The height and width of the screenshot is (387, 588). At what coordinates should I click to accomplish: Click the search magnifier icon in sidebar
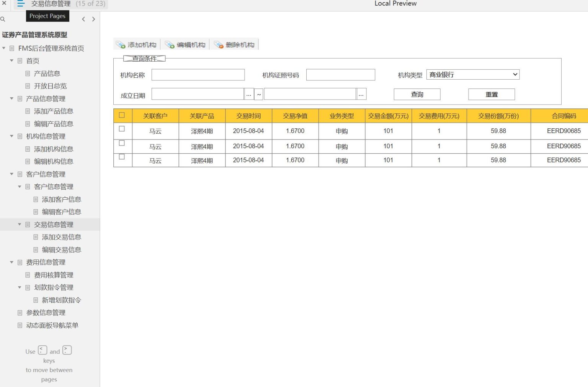coord(3,19)
